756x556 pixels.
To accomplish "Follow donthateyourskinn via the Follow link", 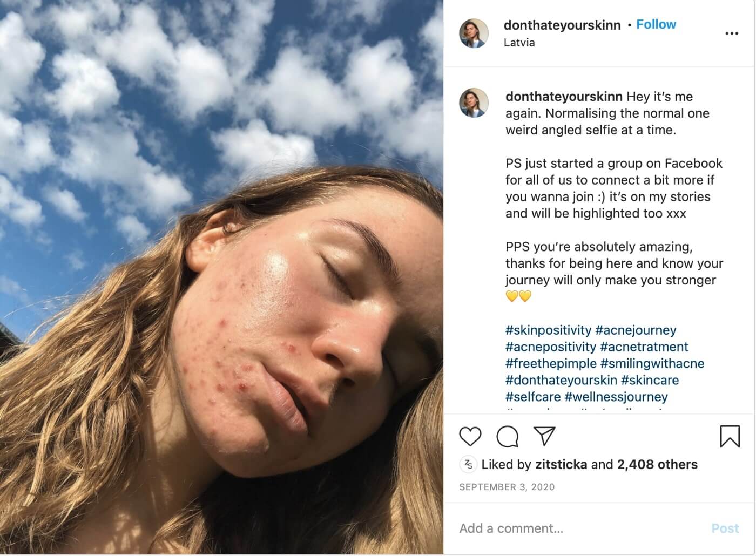I will click(656, 24).
